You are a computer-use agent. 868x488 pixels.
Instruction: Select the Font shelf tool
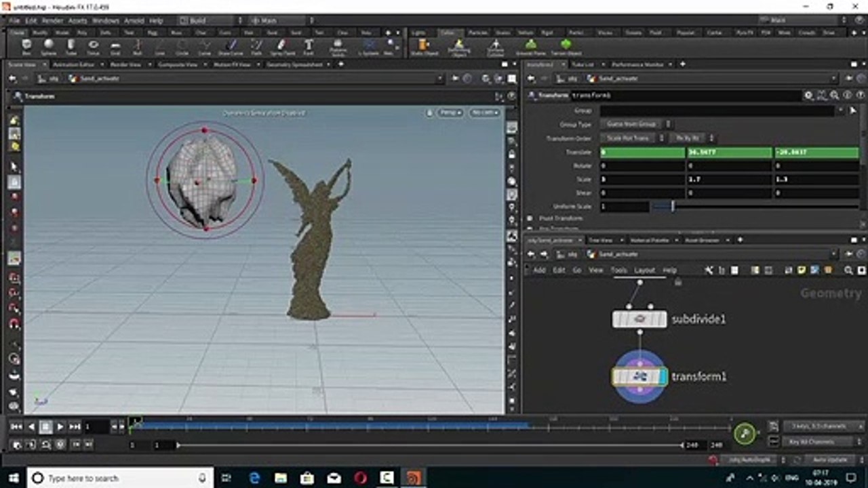(x=309, y=47)
